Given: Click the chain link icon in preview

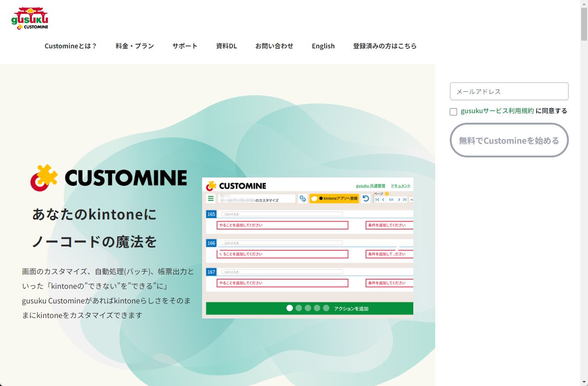Looking at the screenshot, I should coord(302,198).
